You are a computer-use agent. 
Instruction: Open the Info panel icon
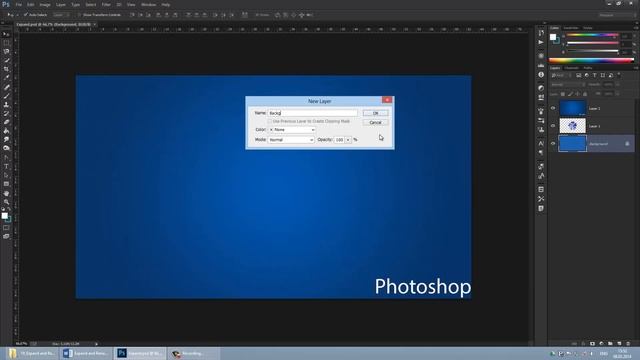(541, 75)
